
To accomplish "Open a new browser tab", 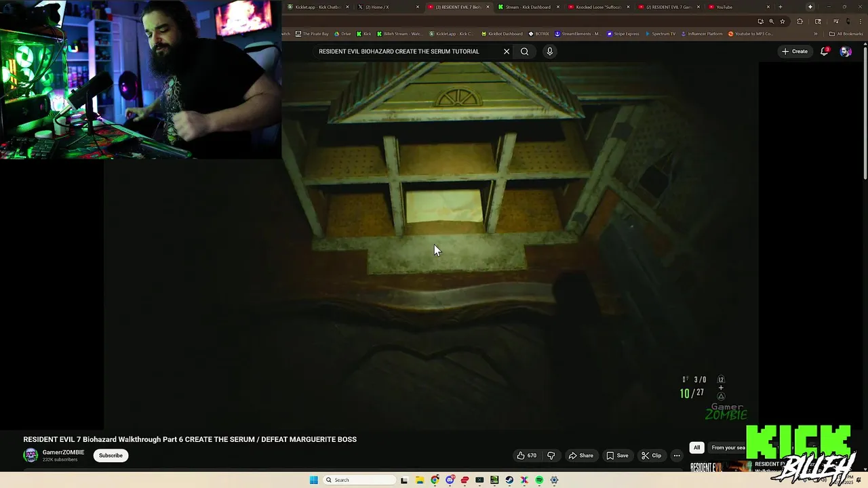I will [x=781, y=7].
